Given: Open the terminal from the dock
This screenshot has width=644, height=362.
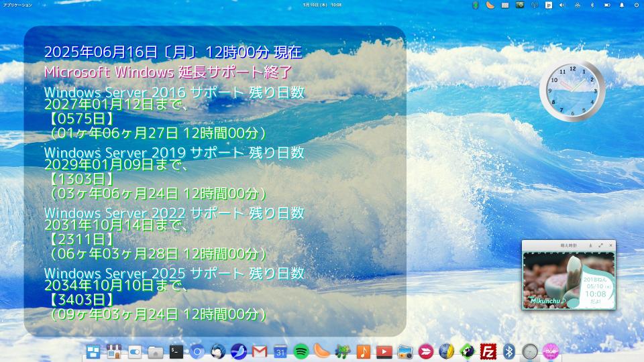Looking at the screenshot, I should [176, 351].
